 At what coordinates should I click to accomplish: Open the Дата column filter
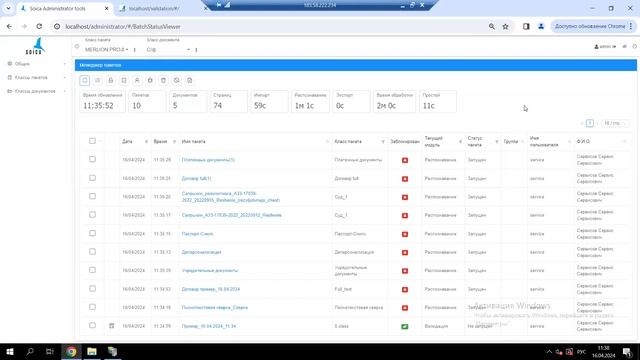(x=146, y=142)
